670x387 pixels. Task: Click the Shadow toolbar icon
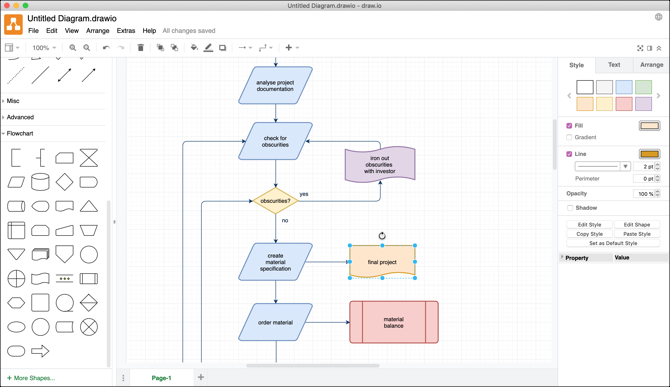223,48
